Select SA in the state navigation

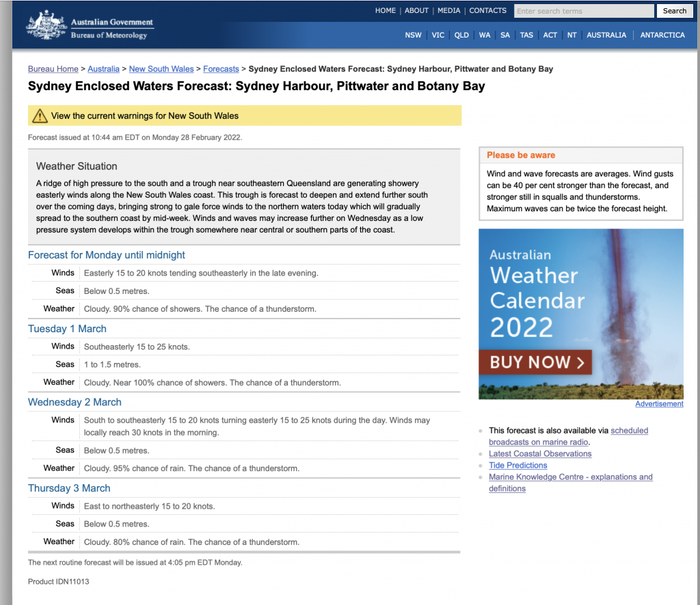click(505, 35)
